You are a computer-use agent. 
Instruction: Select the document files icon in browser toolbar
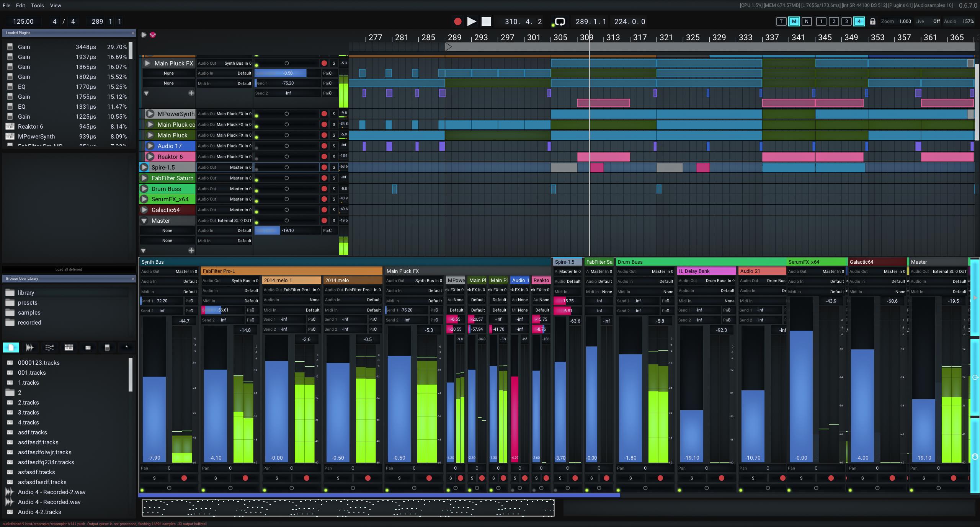coord(11,347)
